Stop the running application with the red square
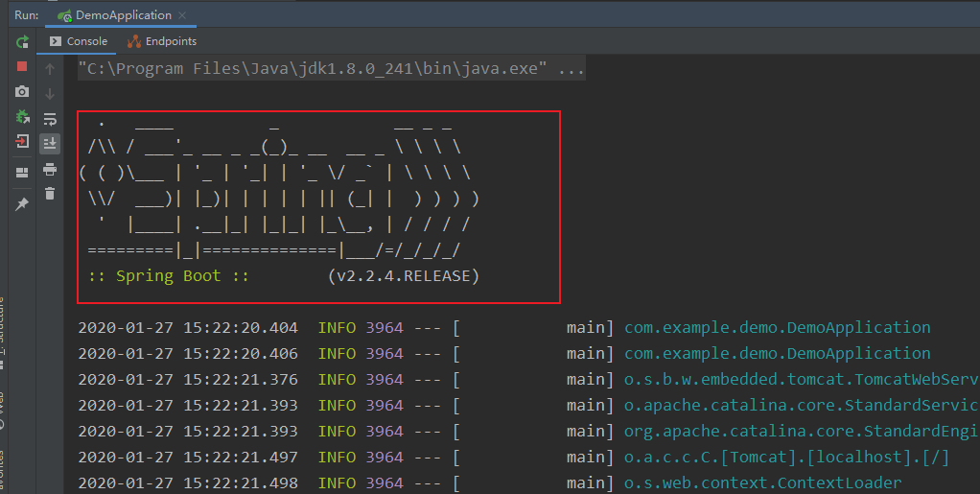This screenshot has height=494, width=980. pos(22,66)
